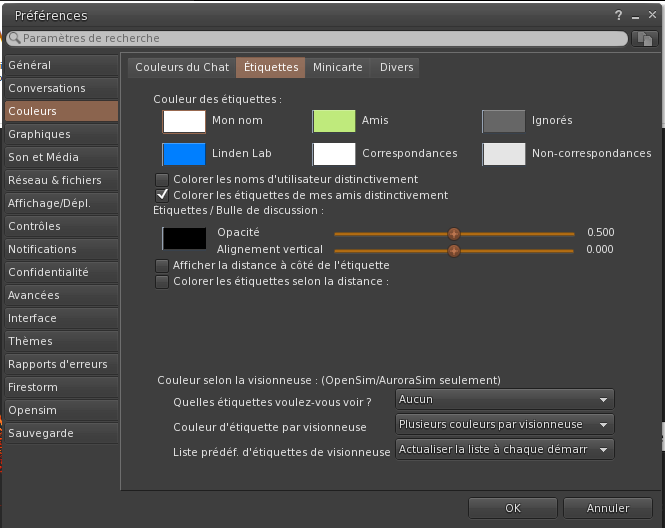Open Graphiques in the sidebar
The width and height of the screenshot is (665, 528).
coord(40,134)
